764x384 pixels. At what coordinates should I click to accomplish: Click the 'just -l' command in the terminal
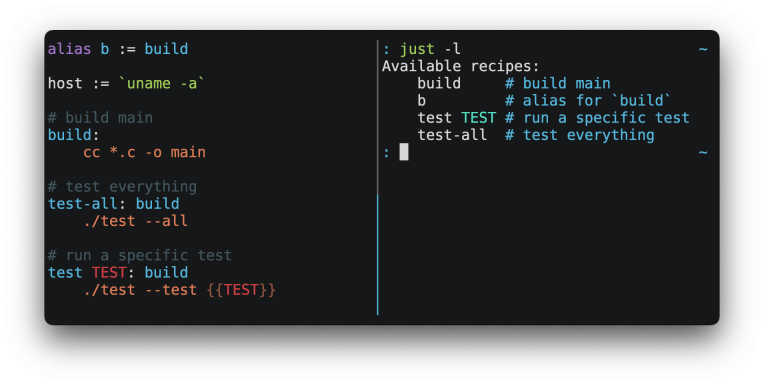point(430,49)
